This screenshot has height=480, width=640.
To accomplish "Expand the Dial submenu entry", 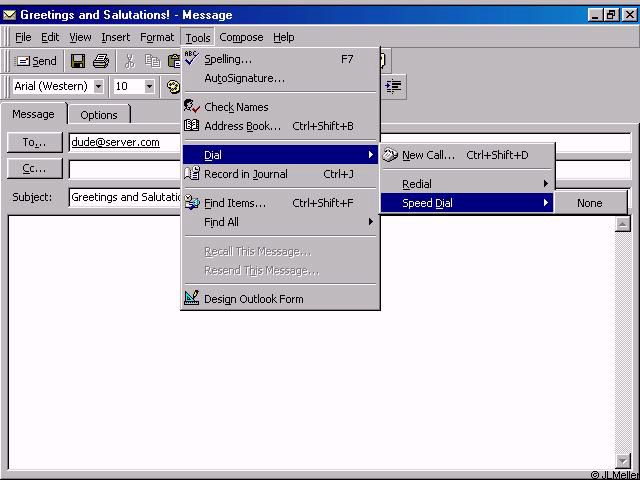I will 280,155.
